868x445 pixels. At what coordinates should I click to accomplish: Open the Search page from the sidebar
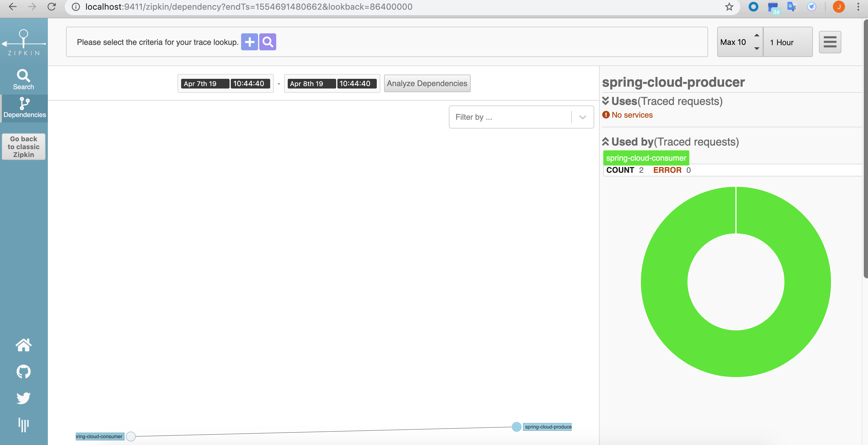click(24, 80)
